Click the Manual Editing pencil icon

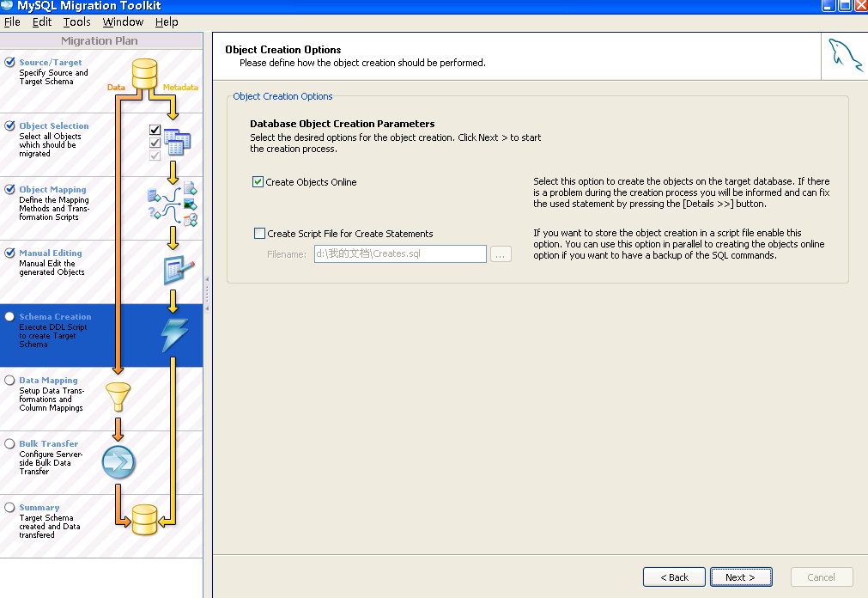pos(179,271)
